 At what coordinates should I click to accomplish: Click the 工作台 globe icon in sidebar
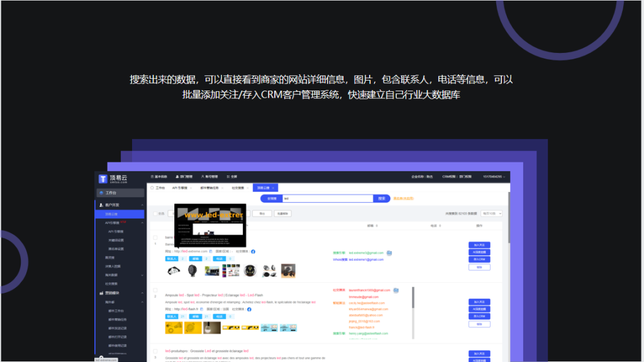tap(101, 193)
